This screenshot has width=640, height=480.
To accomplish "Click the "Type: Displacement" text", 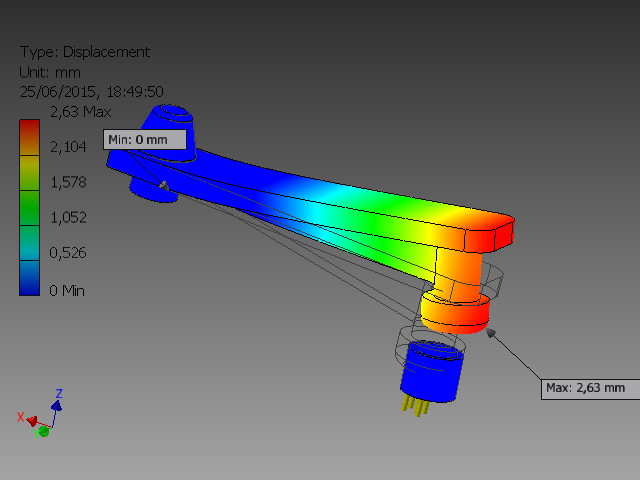I will (x=85, y=52).
